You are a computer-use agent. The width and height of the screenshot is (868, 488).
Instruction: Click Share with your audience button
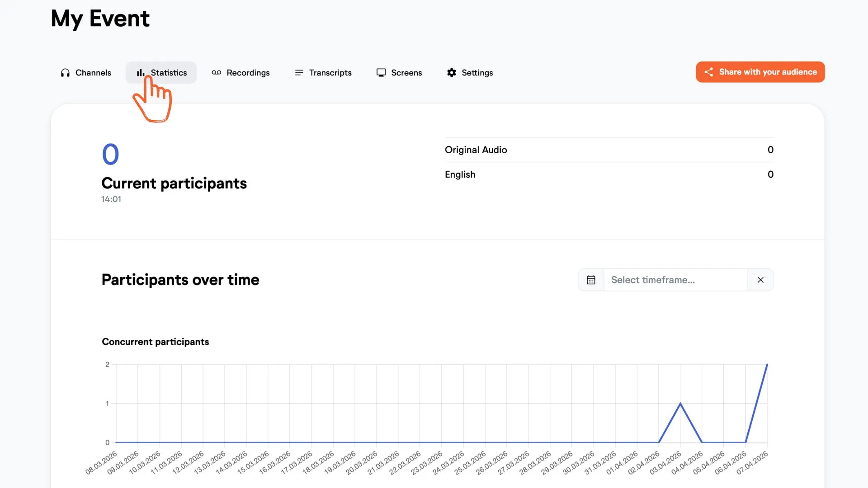[x=760, y=72]
